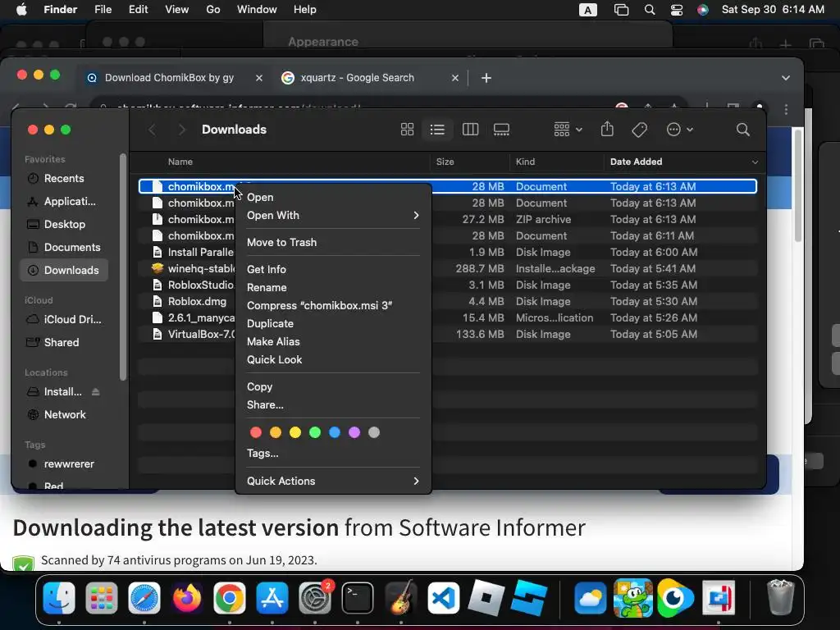Screen dimensions: 840x630
Task: Select iCloud Drive in sidebar
Action: pyautogui.click(x=64, y=319)
